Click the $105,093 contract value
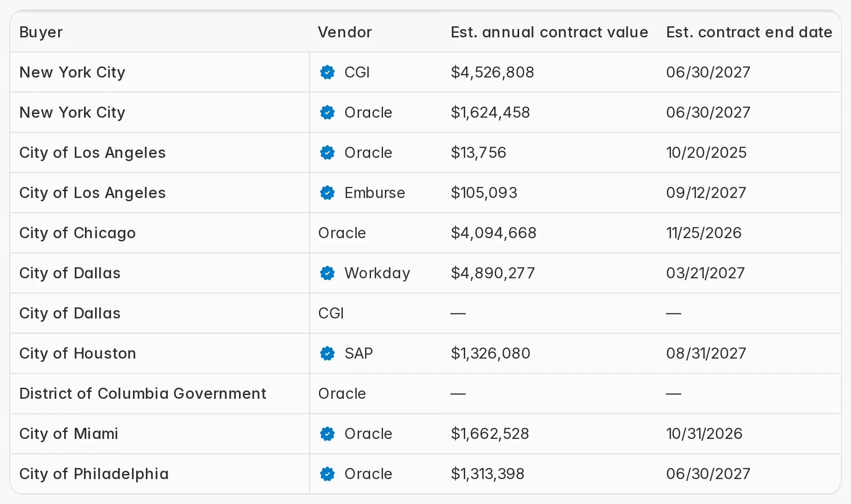The height and width of the screenshot is (504, 851). pyautogui.click(x=484, y=193)
